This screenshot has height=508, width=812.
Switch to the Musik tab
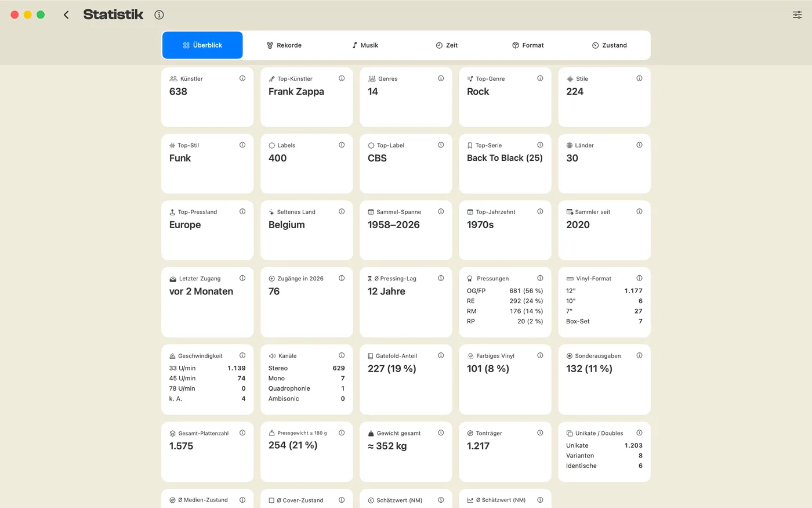click(x=365, y=45)
